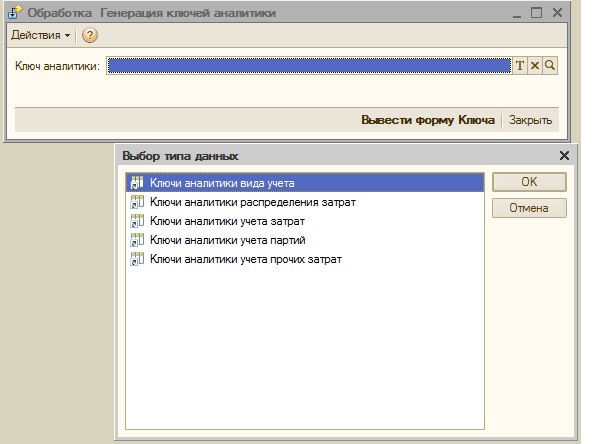
Task: Click icon next to Ключи аналитики распределения затрат
Action: (x=137, y=202)
